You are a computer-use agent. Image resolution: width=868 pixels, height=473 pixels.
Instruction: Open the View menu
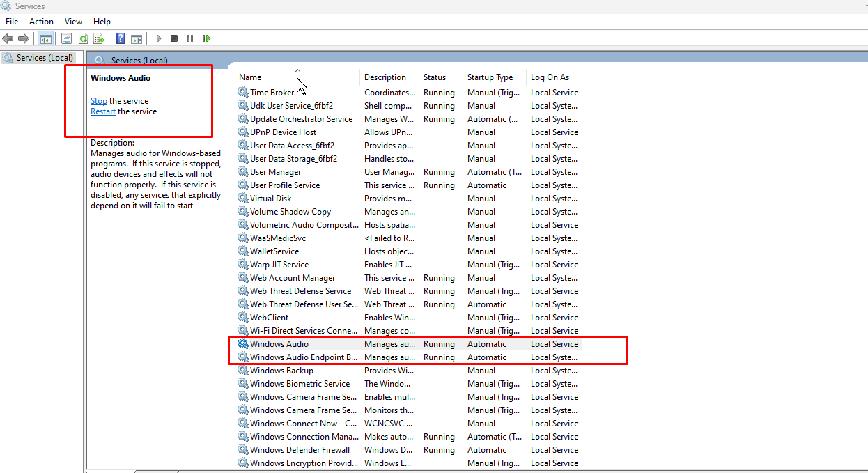pos(73,21)
